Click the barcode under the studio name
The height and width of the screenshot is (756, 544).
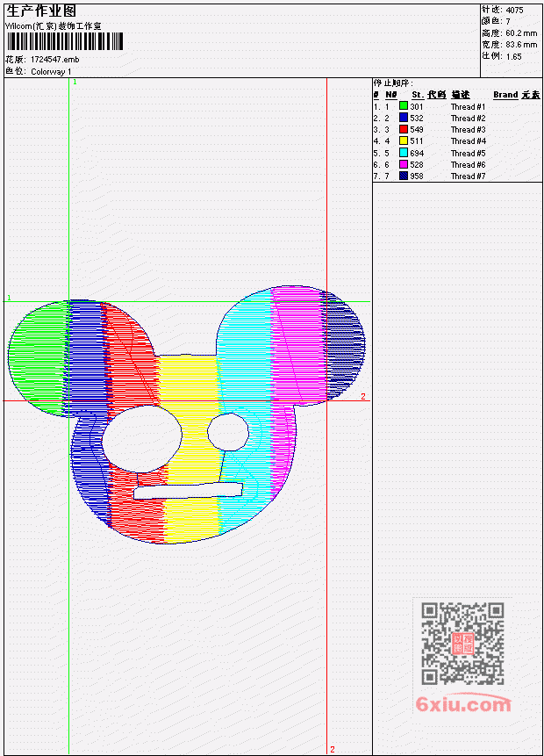[65, 41]
